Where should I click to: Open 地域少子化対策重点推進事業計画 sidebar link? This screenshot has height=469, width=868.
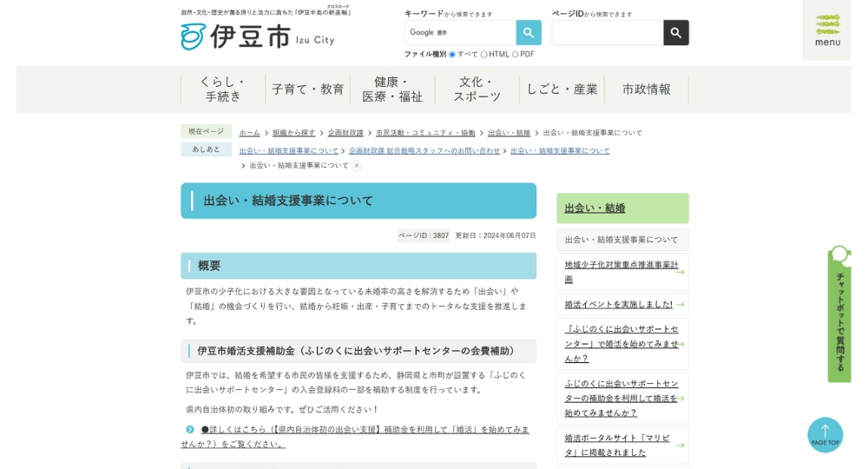tap(622, 272)
